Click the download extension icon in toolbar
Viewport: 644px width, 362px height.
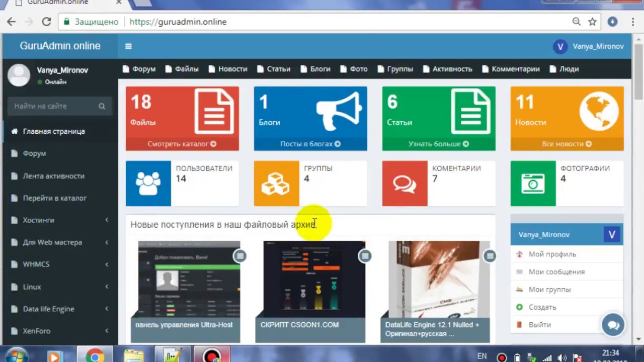pos(612,22)
